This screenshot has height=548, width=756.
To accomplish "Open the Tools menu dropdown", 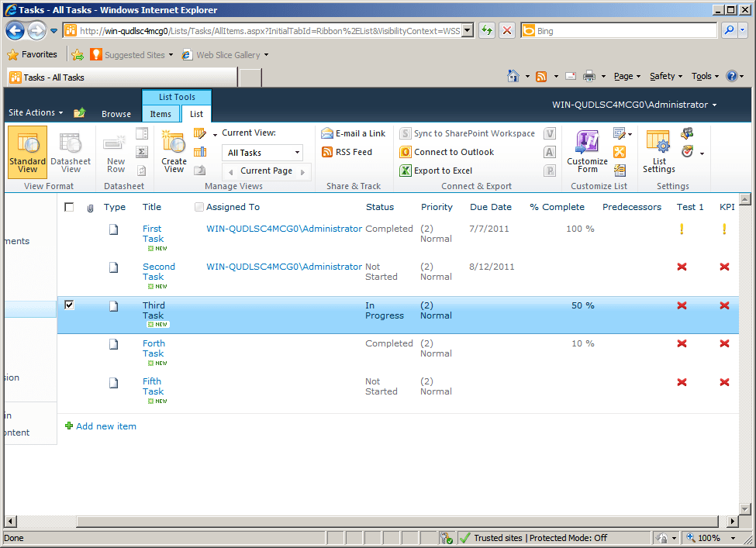I will pos(705,76).
